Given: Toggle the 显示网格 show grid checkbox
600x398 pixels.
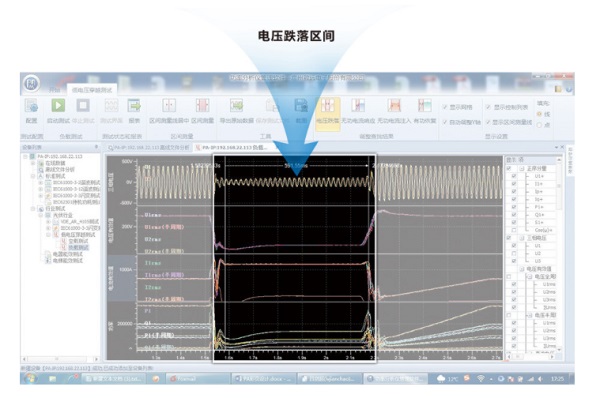Looking at the screenshot, I should pos(445,107).
